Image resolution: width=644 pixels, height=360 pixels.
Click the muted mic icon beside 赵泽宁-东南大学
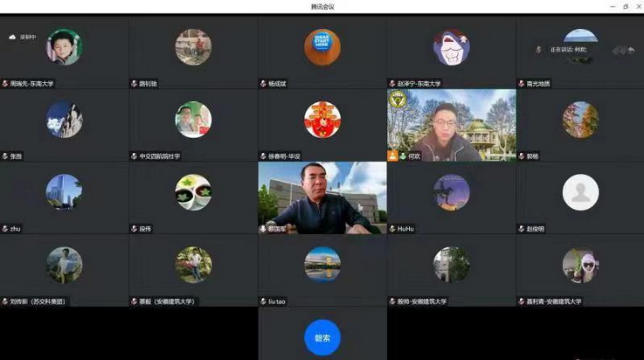click(391, 84)
